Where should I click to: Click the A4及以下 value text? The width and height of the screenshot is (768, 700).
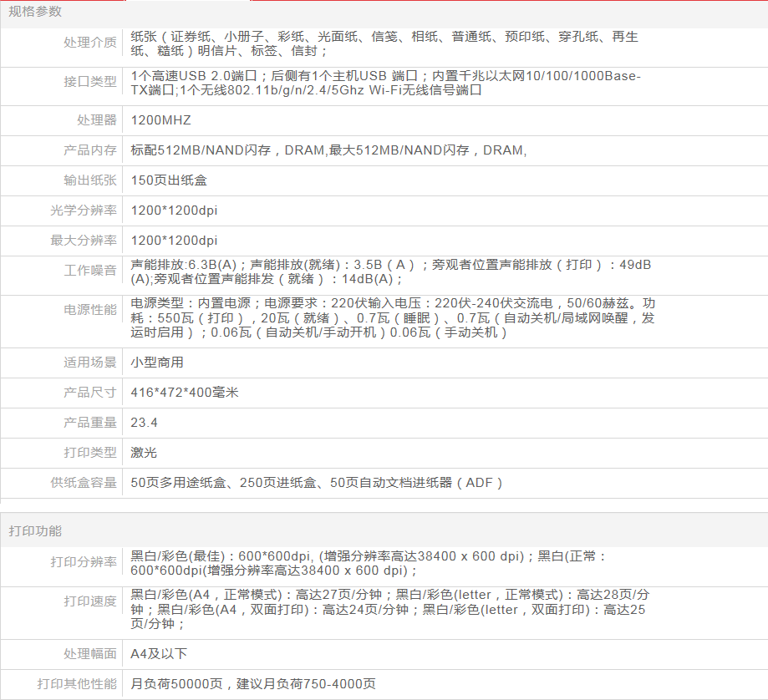pyautogui.click(x=159, y=654)
